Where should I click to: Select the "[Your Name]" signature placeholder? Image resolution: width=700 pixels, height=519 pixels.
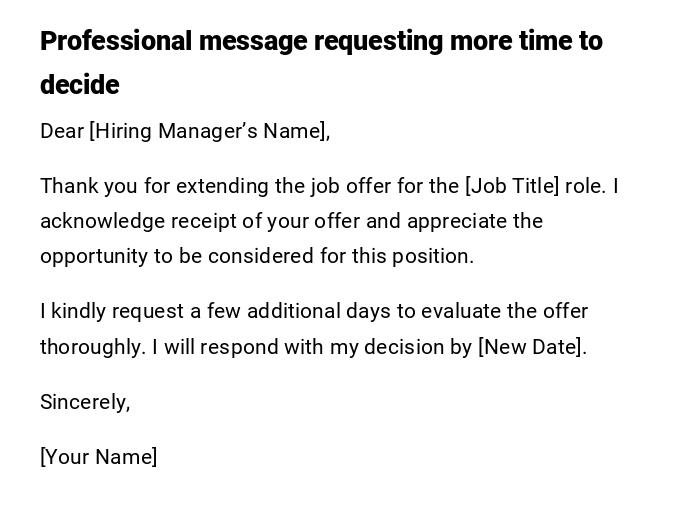click(x=98, y=457)
